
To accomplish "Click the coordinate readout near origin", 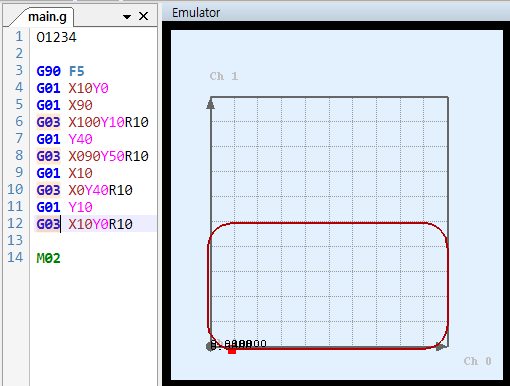I will coord(239,344).
